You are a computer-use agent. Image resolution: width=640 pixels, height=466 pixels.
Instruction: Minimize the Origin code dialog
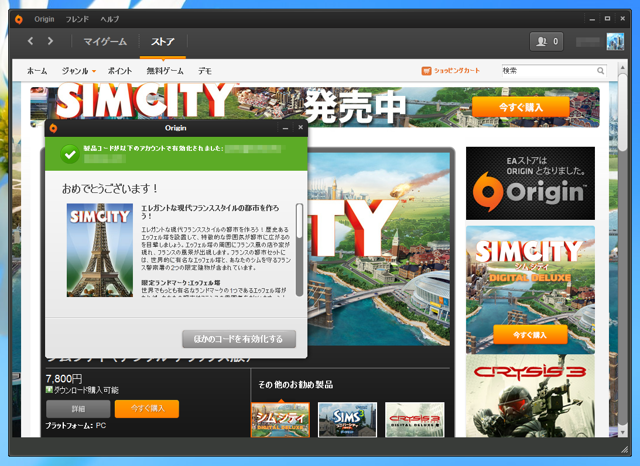[x=285, y=128]
